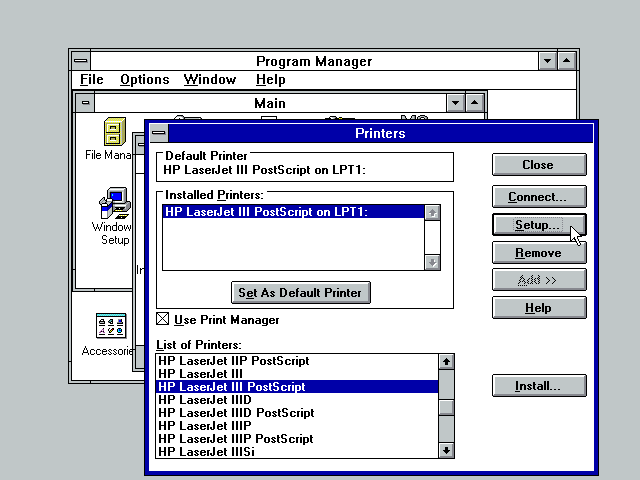The height and width of the screenshot is (480, 640).
Task: Minimize the Program Manager window
Action: click(547, 61)
